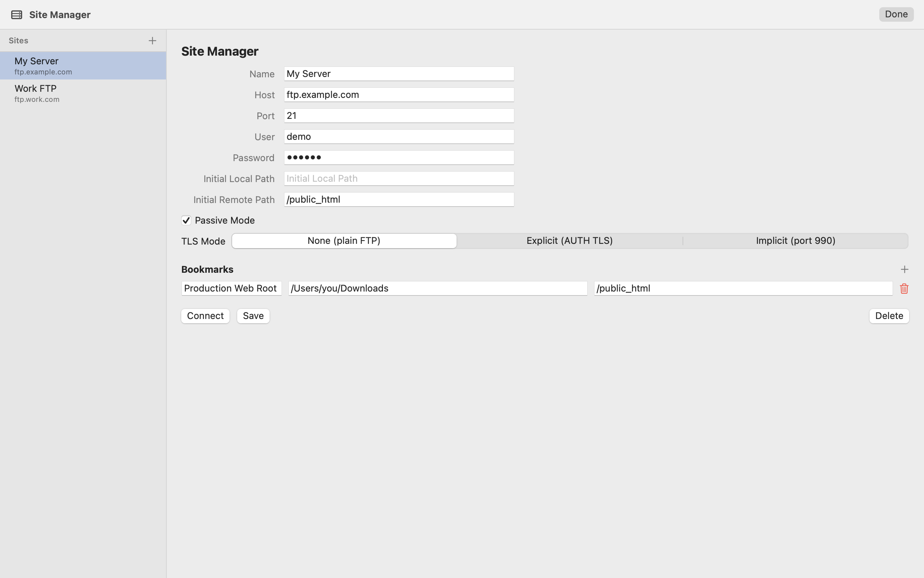Delete the current site
This screenshot has height=578, width=924.
pos(889,316)
